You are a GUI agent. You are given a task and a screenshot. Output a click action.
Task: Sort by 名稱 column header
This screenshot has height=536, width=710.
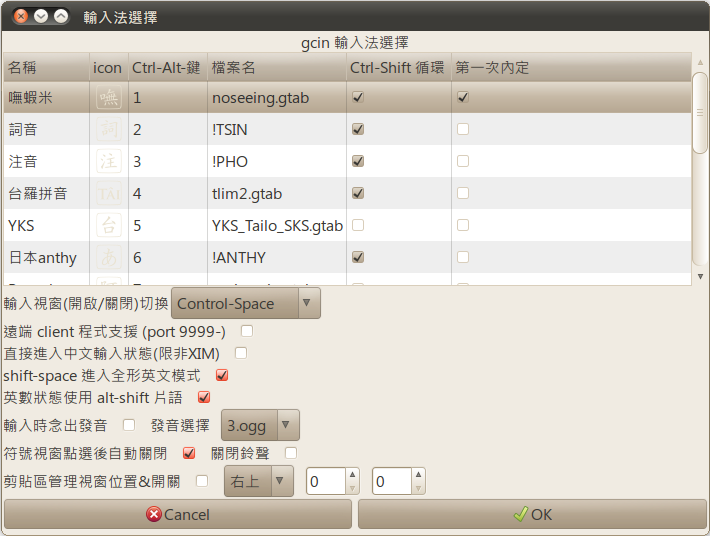[45, 68]
